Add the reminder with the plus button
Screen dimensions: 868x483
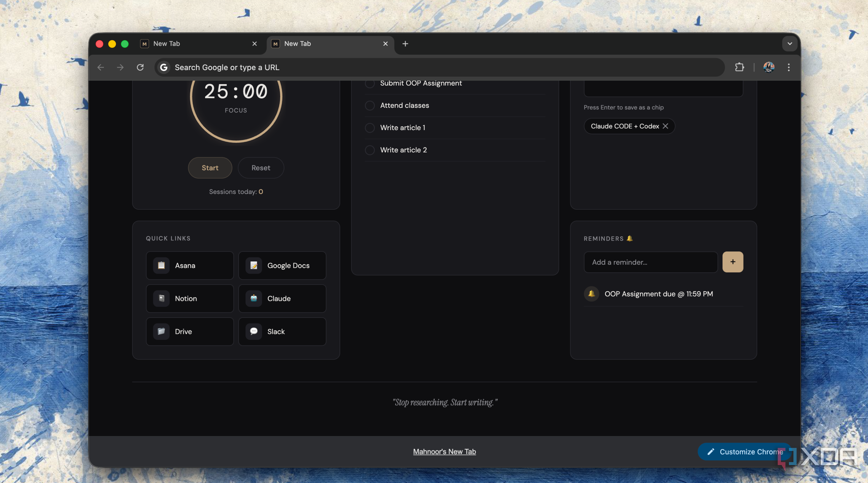[733, 262]
